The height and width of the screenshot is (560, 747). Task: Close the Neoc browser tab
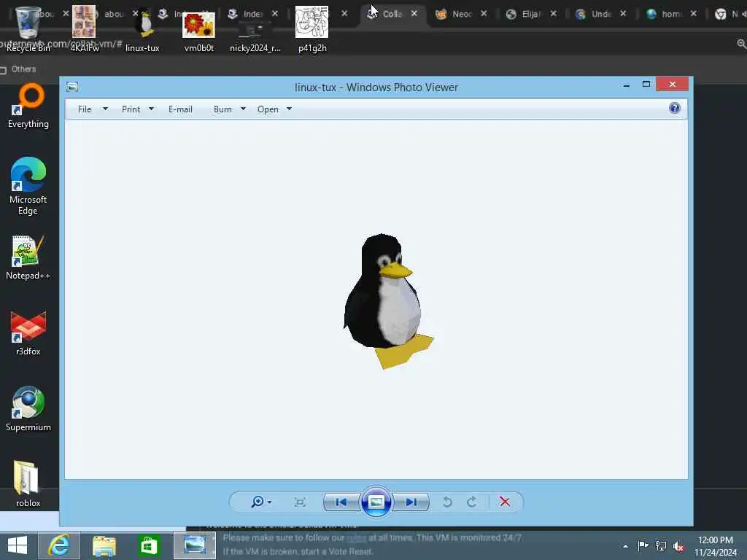(484, 13)
